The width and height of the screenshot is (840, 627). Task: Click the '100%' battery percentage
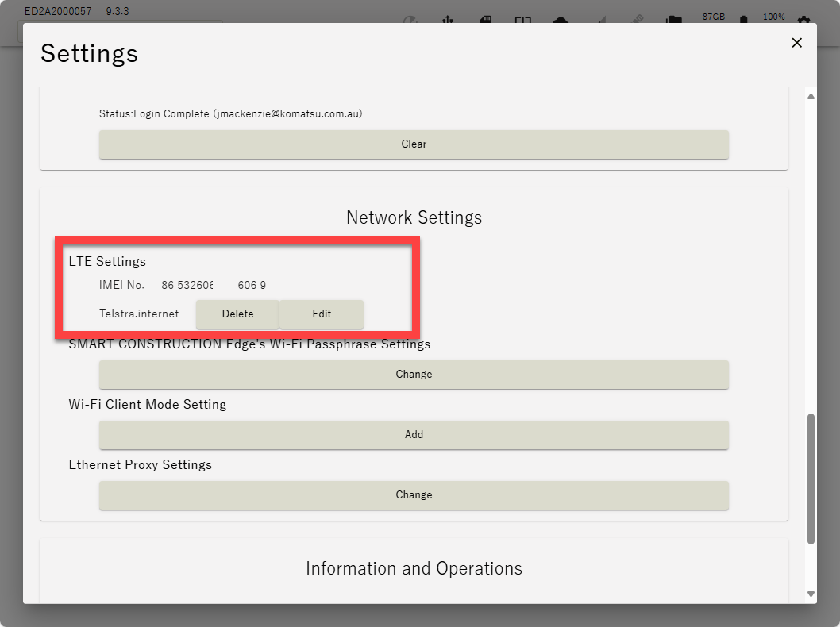(773, 17)
